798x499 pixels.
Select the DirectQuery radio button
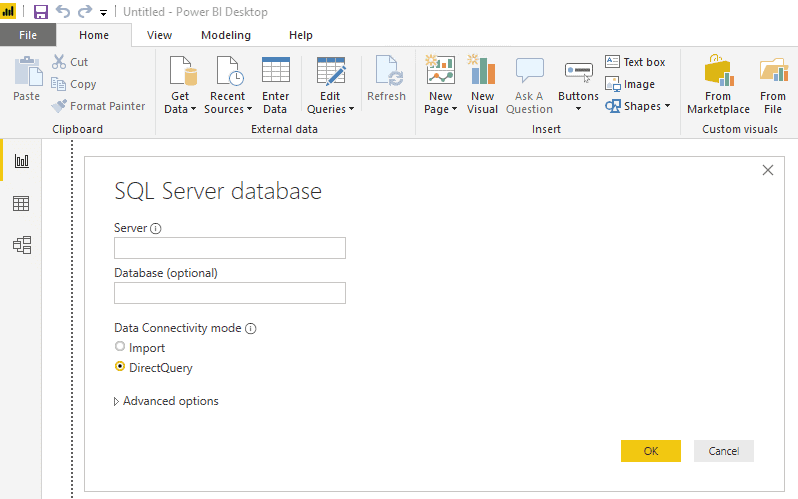point(120,366)
